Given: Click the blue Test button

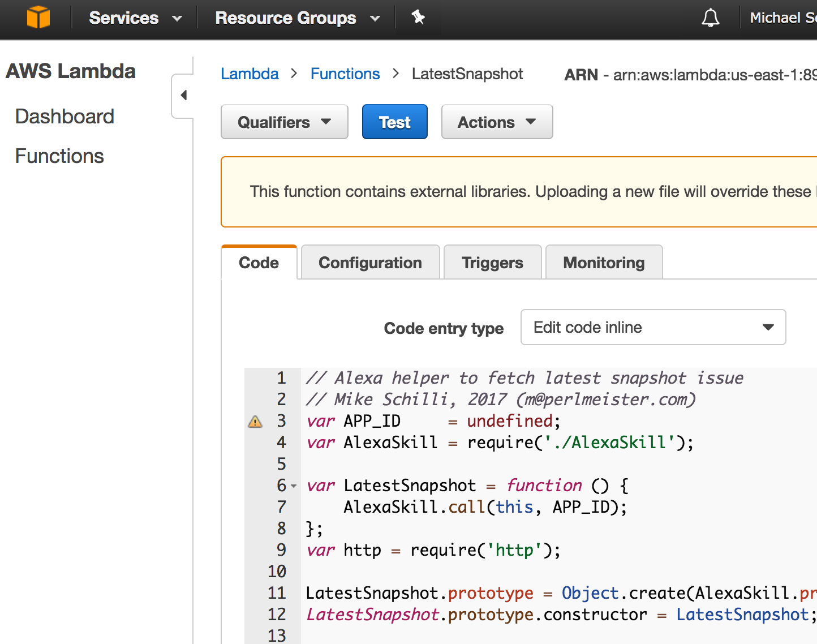Looking at the screenshot, I should 395,122.
